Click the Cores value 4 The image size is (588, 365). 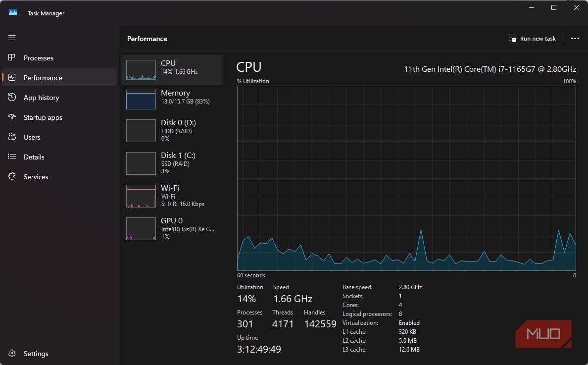(x=400, y=305)
